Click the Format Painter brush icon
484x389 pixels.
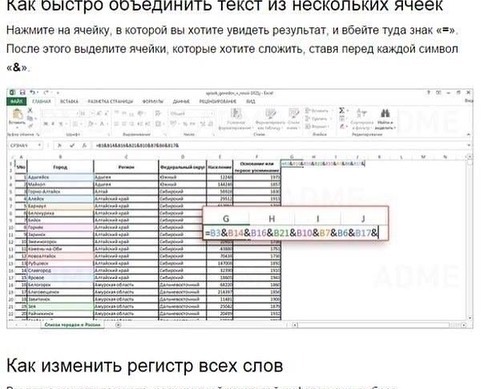click(x=30, y=125)
